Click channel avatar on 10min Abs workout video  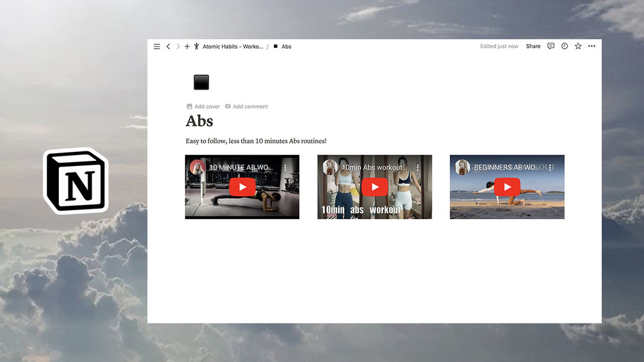pos(330,167)
